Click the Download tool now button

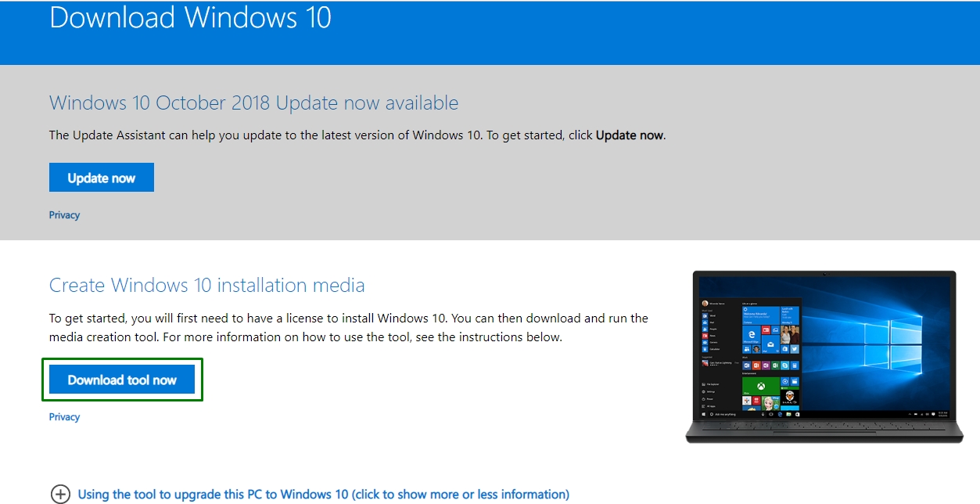point(122,380)
